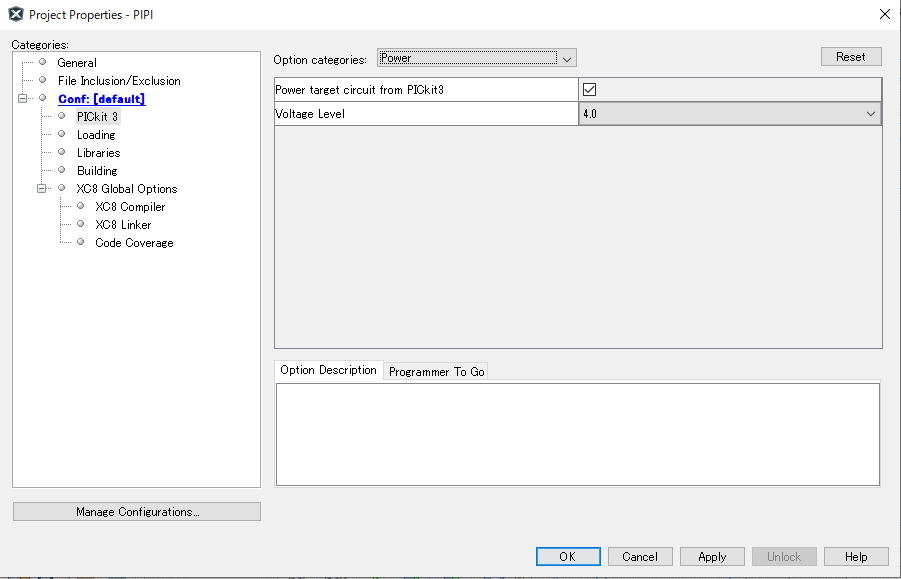Open the Voltage Level 4.0 dropdown
The image size is (901, 579).
point(730,114)
